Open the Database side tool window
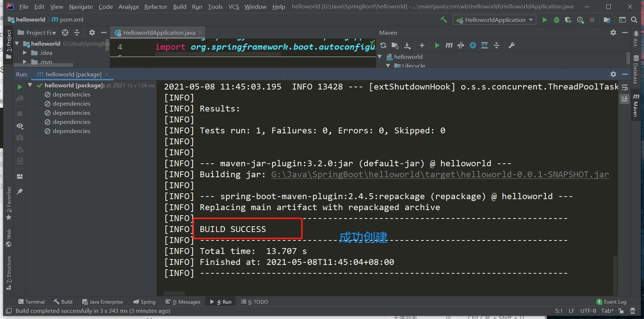Screen dimensions: 644x319 636,69
